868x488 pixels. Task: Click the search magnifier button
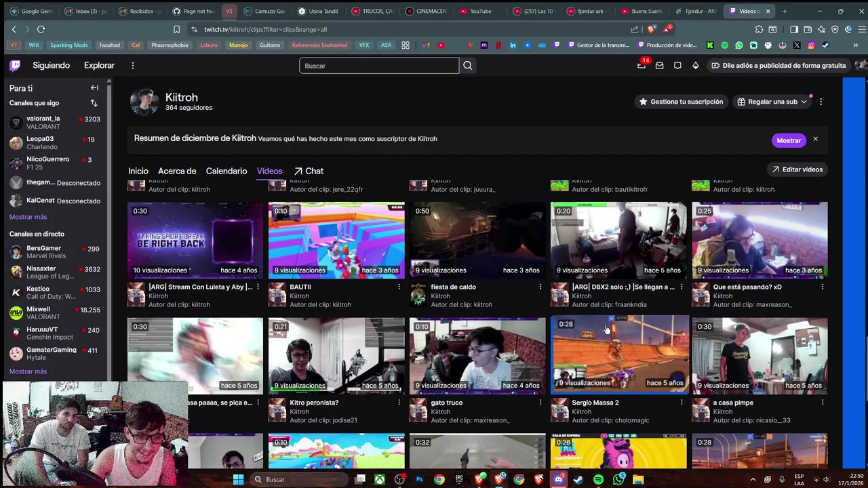point(467,66)
